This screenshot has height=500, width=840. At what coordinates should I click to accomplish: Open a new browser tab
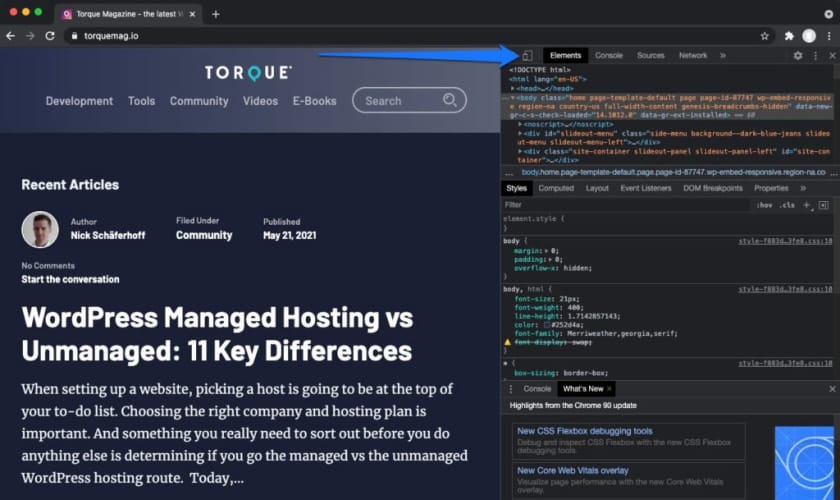point(215,14)
